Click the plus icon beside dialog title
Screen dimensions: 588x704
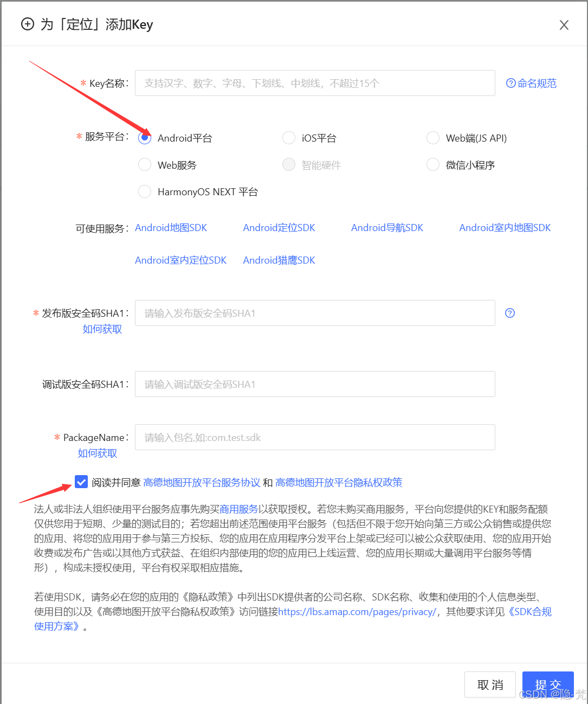click(x=27, y=24)
